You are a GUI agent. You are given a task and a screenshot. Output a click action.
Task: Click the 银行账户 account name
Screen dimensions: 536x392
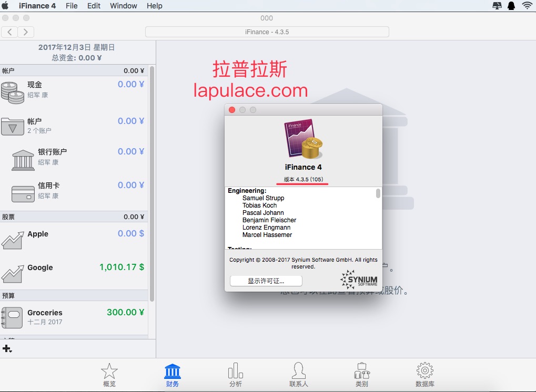pos(52,152)
